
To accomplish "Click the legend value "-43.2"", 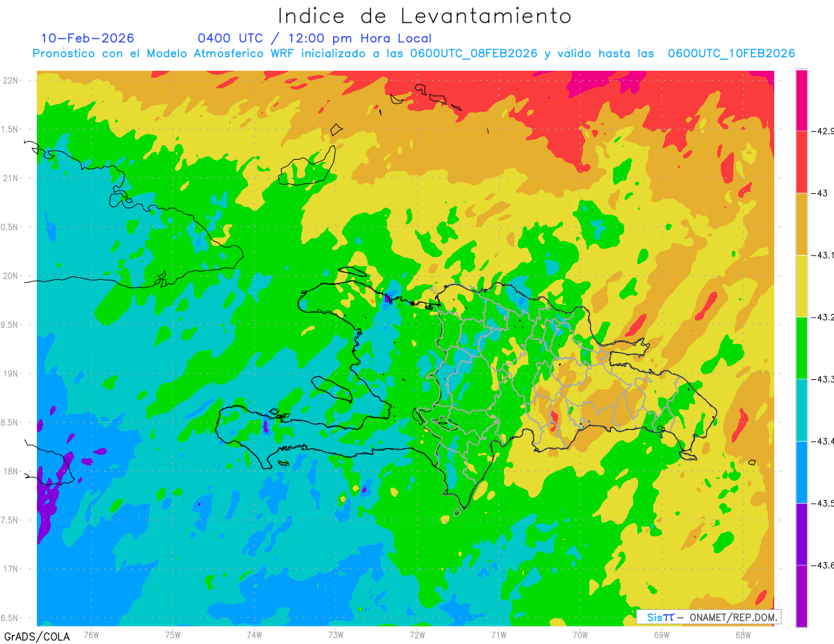I will point(824,317).
